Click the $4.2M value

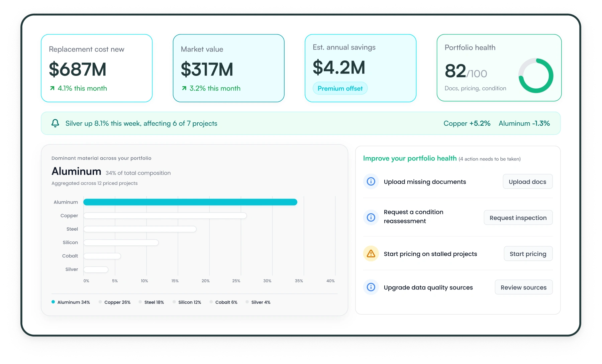339,67
